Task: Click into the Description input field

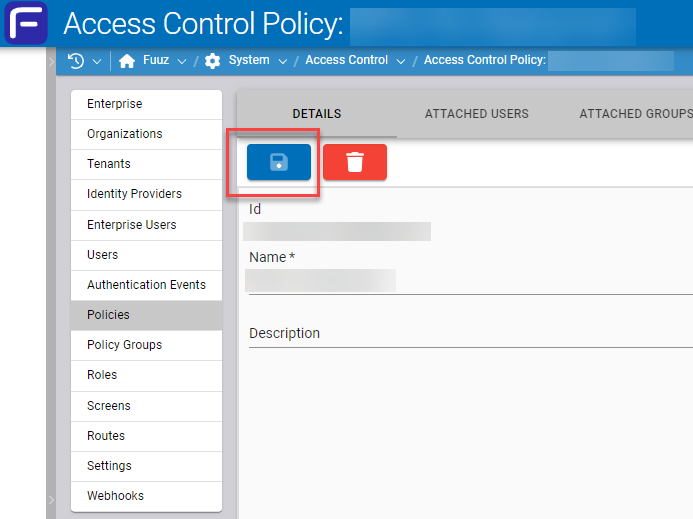Action: pos(471,334)
